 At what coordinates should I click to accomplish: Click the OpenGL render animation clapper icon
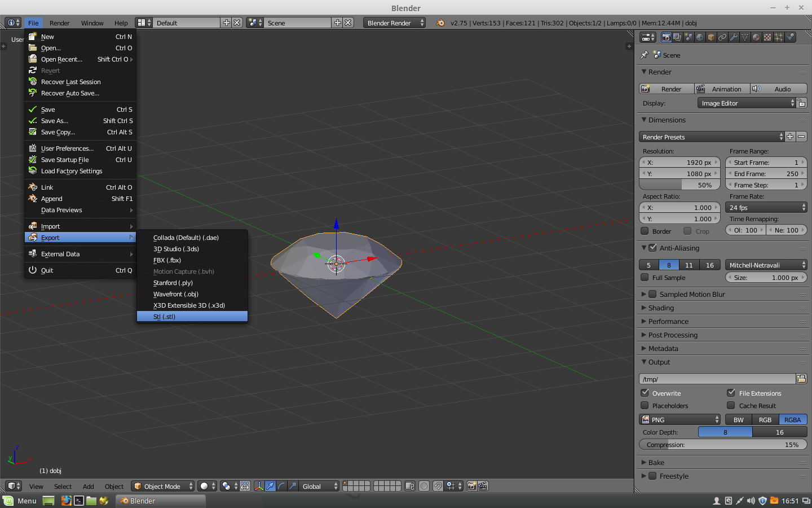pyautogui.click(x=483, y=486)
